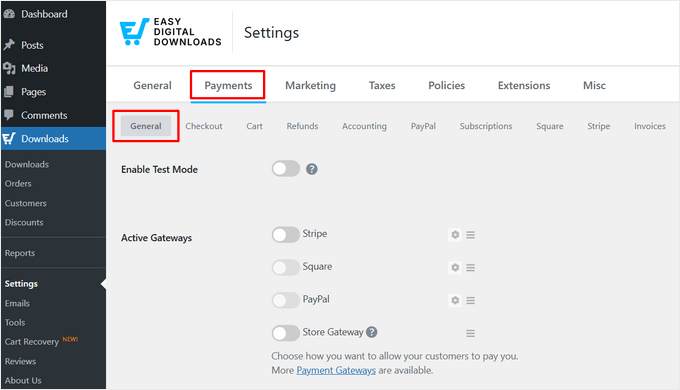The width and height of the screenshot is (680, 390).
Task: Open About Us submenu entry
Action: [x=23, y=380]
